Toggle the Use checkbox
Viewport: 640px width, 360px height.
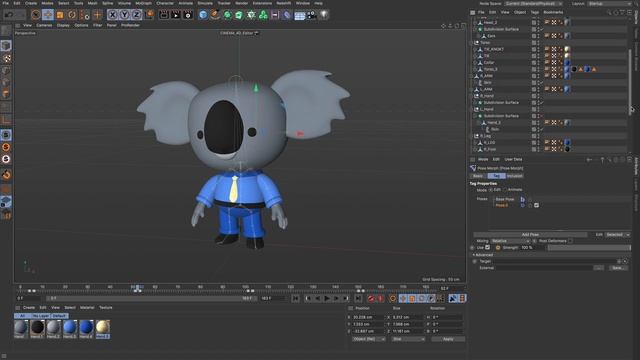click(x=487, y=247)
